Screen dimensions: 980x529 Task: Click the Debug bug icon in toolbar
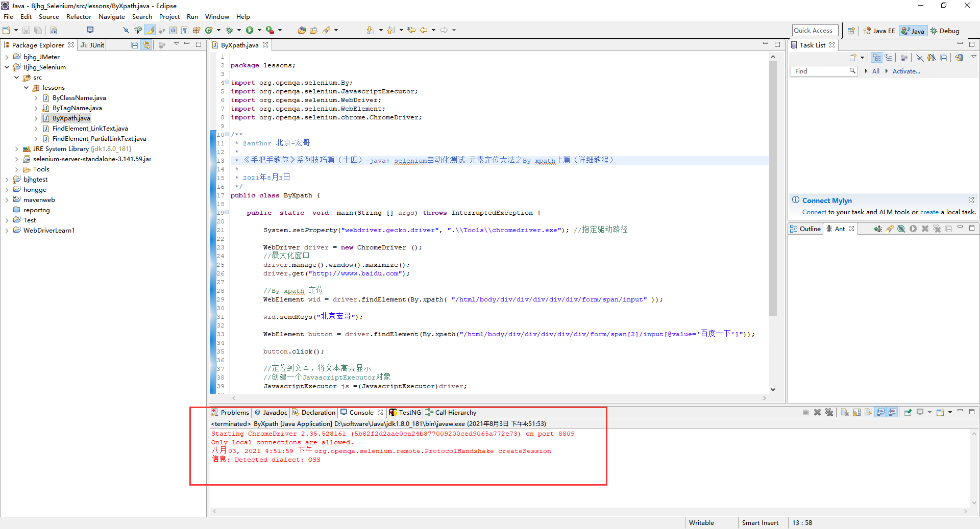pos(229,31)
